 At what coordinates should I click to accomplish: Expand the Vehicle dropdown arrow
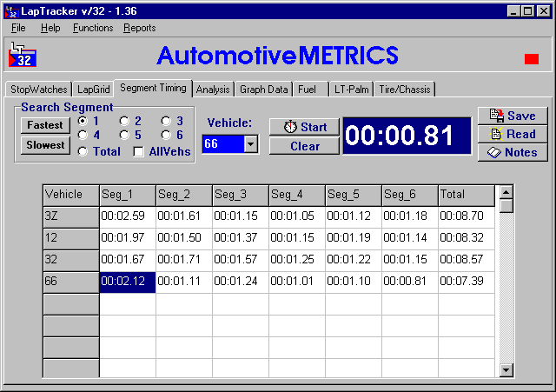[251, 144]
